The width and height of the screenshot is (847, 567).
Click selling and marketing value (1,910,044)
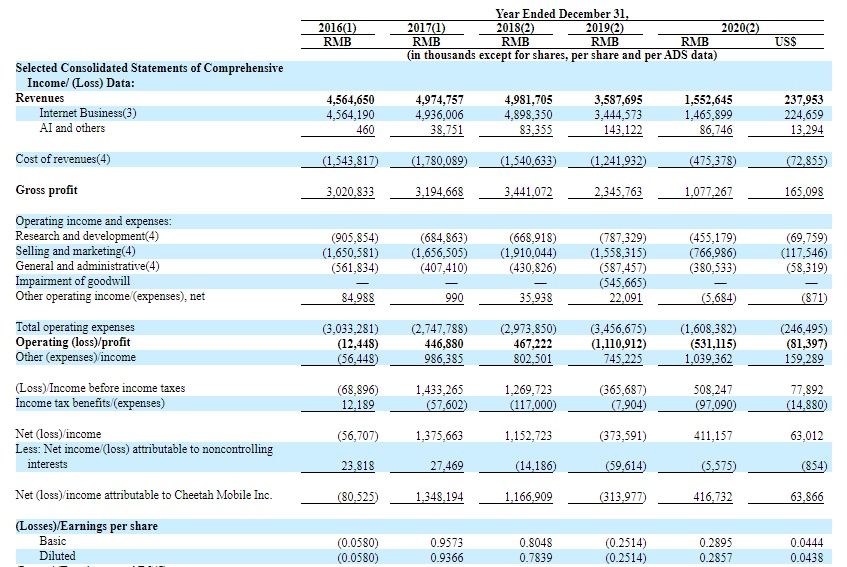point(528,253)
